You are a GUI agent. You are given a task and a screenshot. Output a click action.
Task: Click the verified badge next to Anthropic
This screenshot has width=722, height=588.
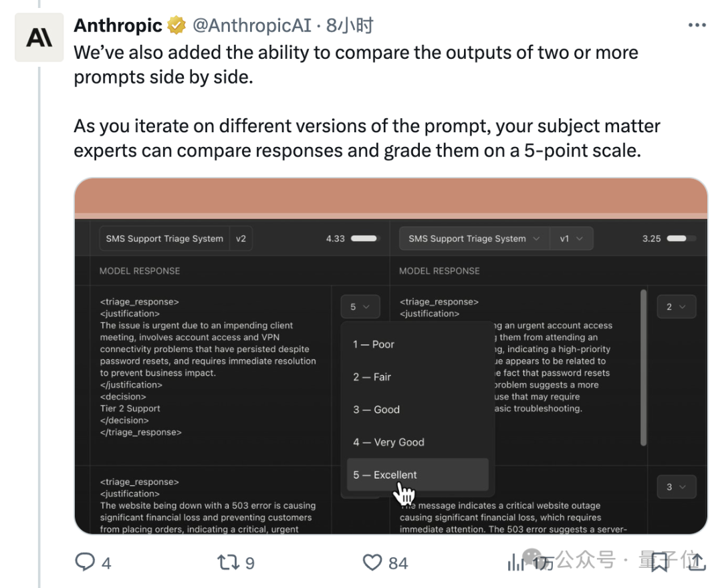tap(176, 25)
